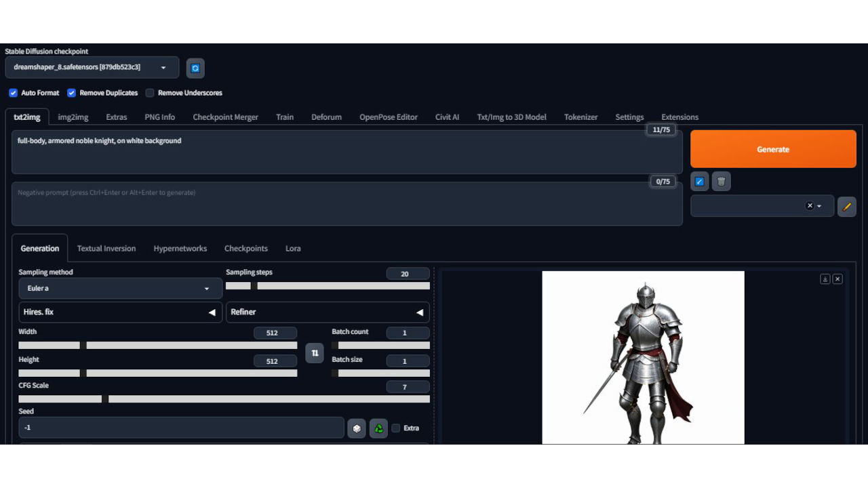
Task: Open the Stable Diffusion checkpoint dropdown
Action: (92, 68)
